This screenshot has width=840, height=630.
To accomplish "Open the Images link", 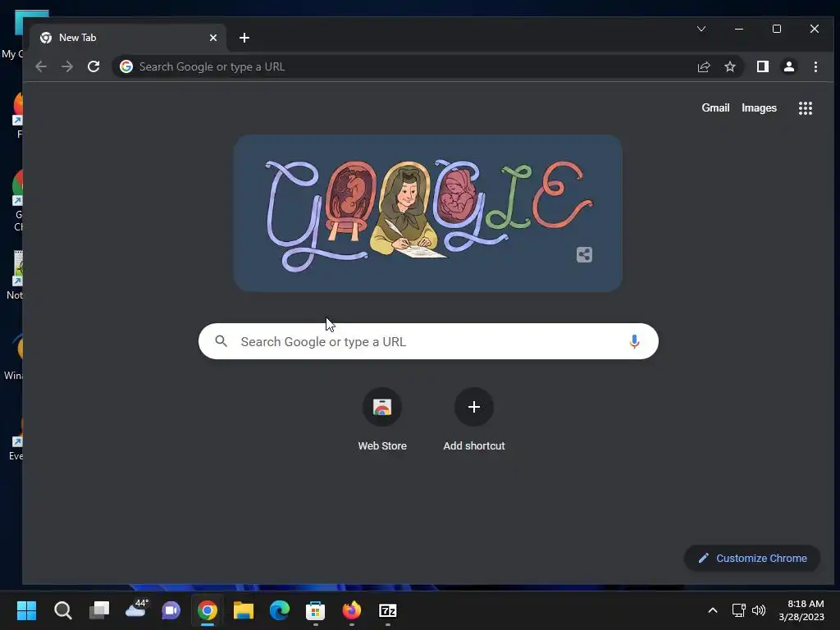I will (x=759, y=107).
